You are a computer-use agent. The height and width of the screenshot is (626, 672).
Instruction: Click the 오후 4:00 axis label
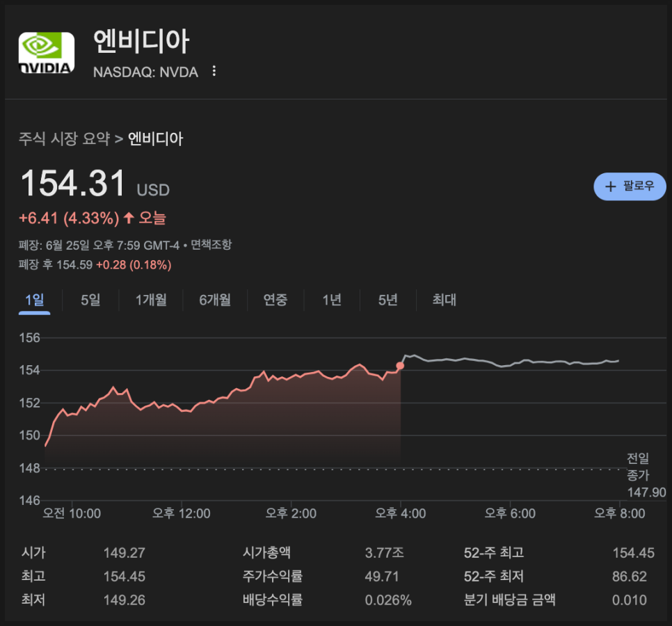tap(400, 513)
